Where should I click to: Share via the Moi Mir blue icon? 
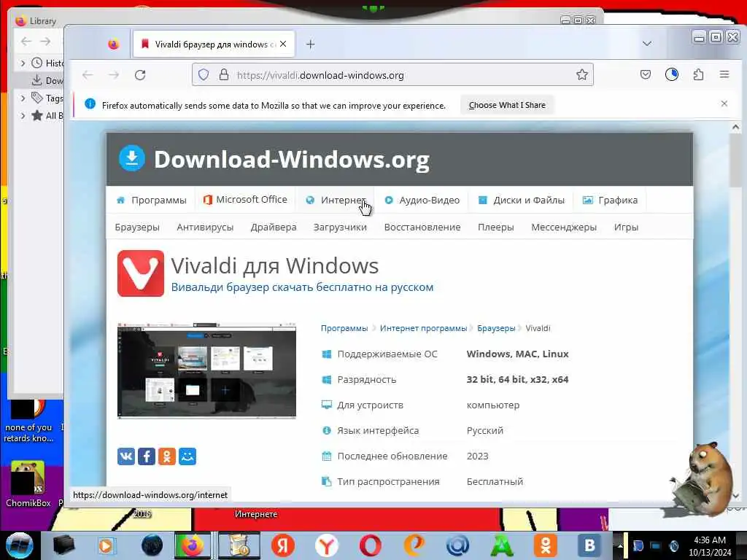point(187,456)
